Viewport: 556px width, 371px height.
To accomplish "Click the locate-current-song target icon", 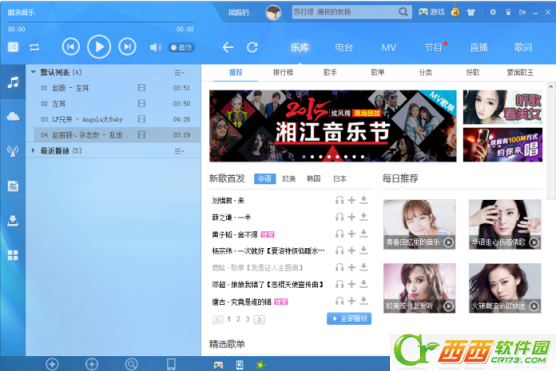I will click(x=92, y=364).
